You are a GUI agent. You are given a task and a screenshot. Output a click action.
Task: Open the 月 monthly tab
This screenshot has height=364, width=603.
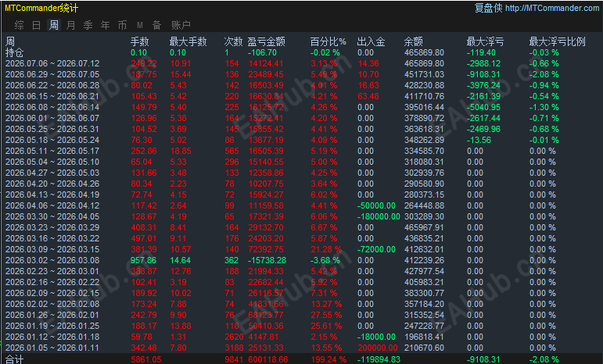click(70, 25)
